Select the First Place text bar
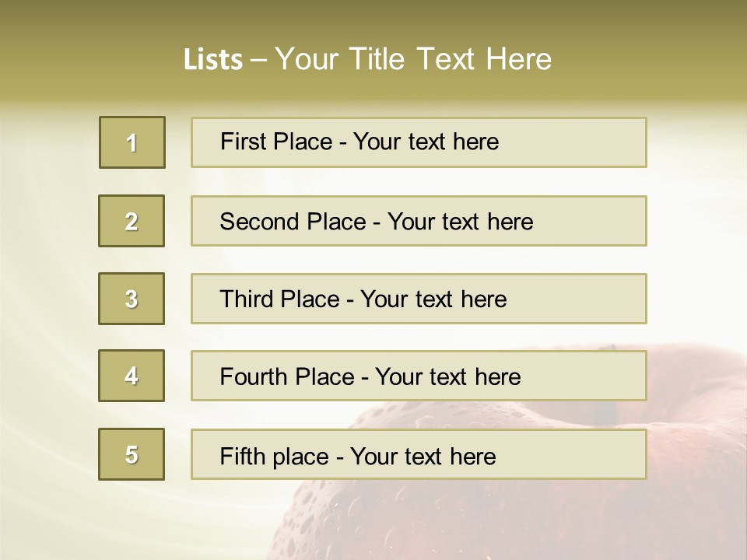 click(419, 142)
